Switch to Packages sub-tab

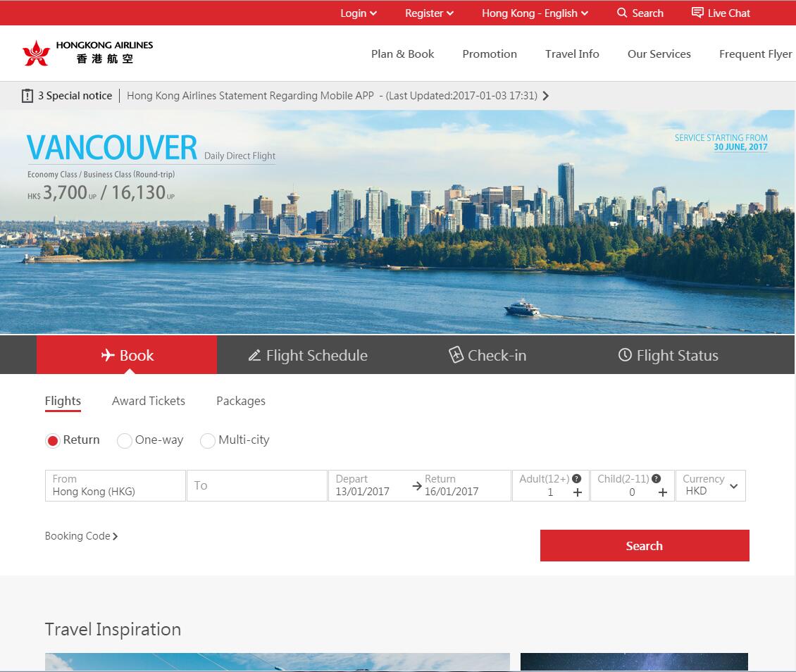241,401
